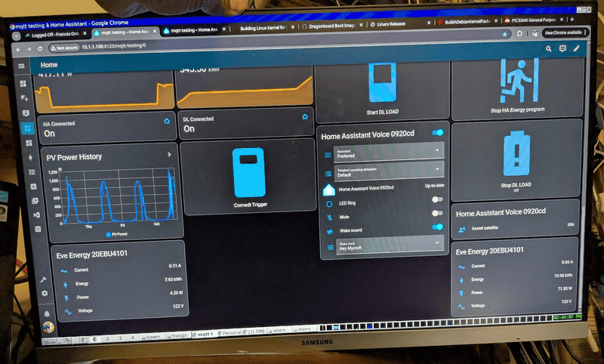Click Current 0.11 A row in left Eve Energy

pos(122,268)
